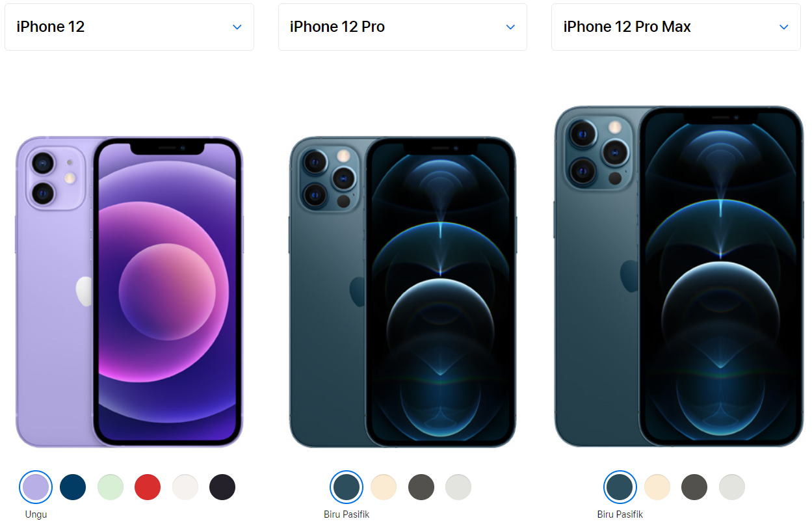Choose graphite swatch for iPhone 12 Pro
The image size is (812, 532).
[421, 487]
